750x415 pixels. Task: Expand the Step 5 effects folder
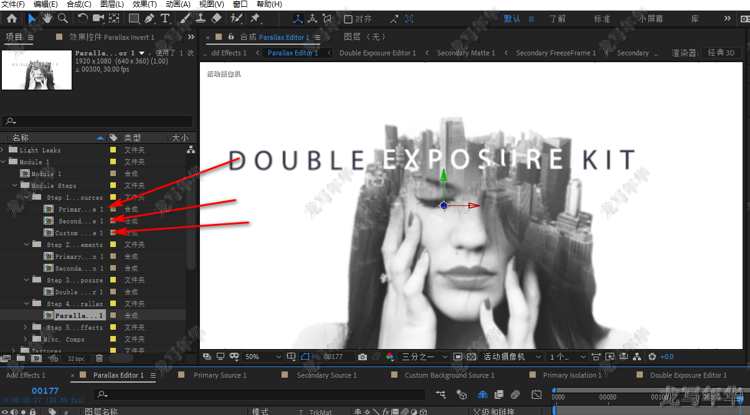pos(26,327)
